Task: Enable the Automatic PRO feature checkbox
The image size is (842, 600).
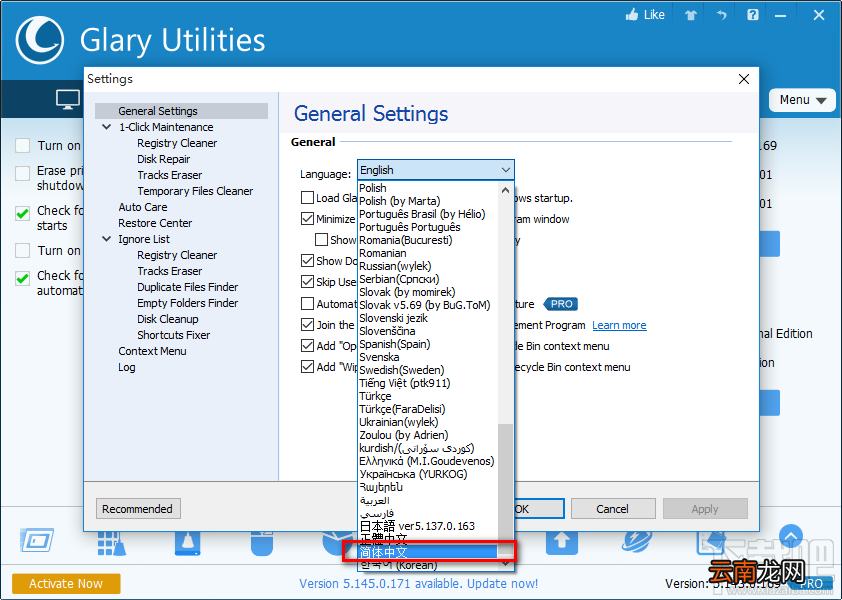Action: coord(307,304)
